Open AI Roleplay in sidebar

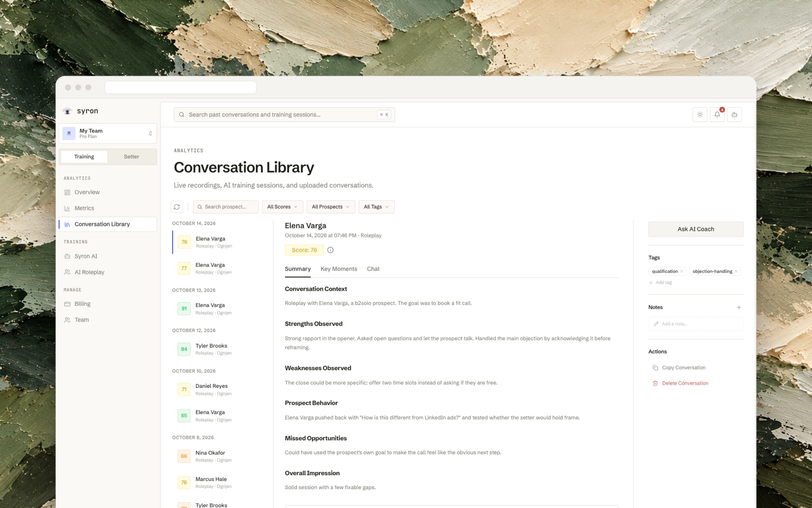click(108, 272)
